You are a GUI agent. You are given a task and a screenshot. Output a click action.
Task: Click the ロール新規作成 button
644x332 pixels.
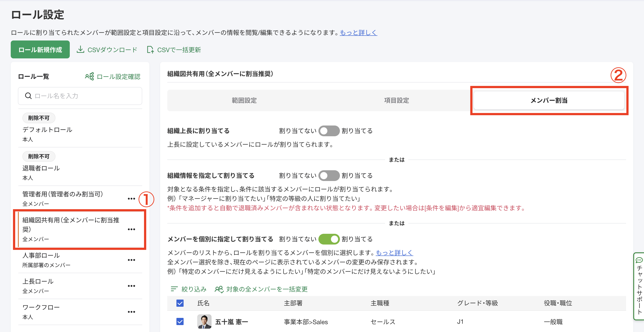pos(40,49)
